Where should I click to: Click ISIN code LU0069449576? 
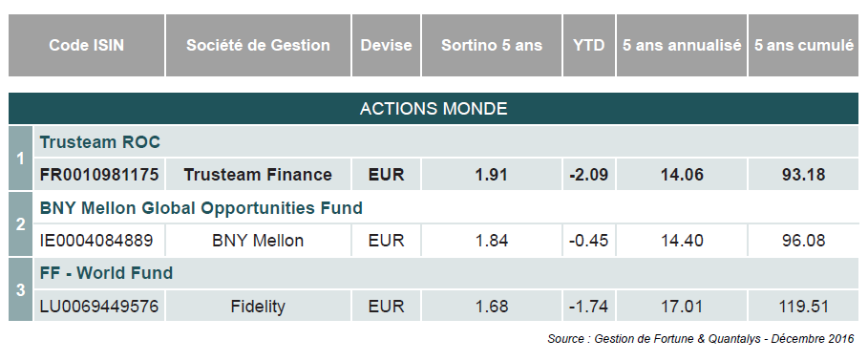click(x=99, y=307)
